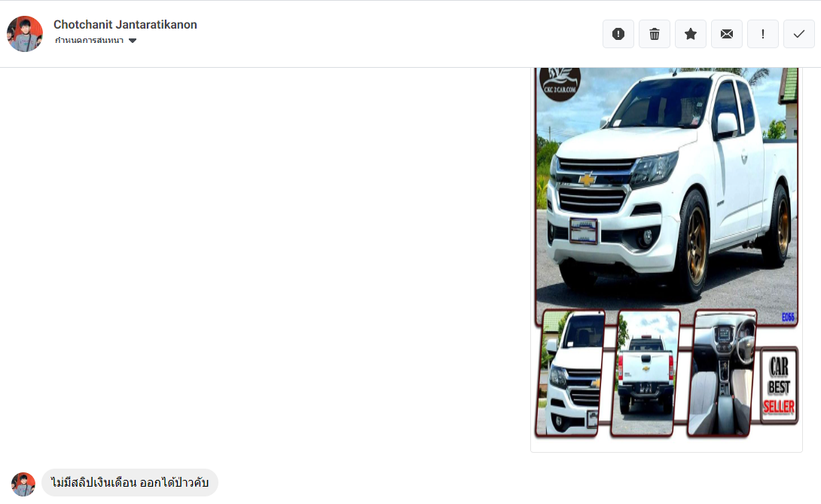Image resolution: width=821 pixels, height=504 pixels.
Task: Click the blue E065 code label
Action: pyautogui.click(x=788, y=317)
